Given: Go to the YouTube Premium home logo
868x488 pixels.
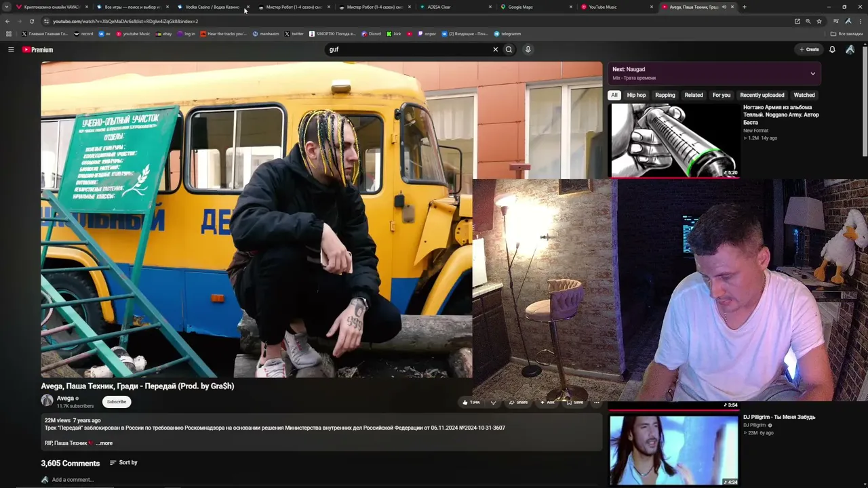Looking at the screenshot, I should [37, 49].
